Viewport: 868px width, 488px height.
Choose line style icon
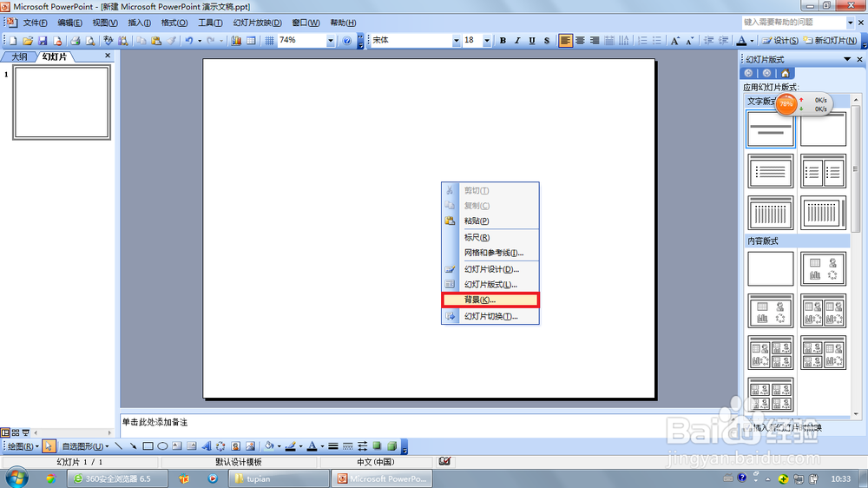coord(333,446)
